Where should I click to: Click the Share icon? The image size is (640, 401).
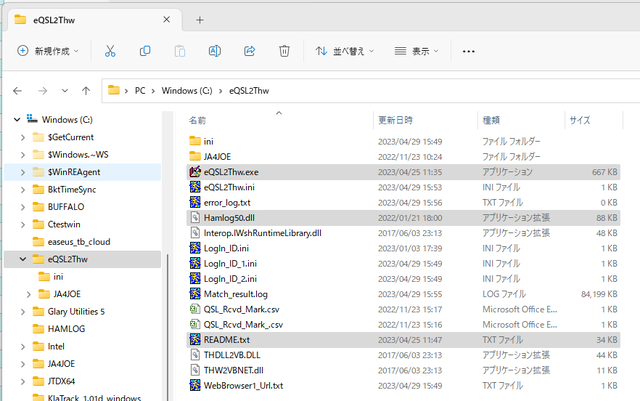pyautogui.click(x=249, y=51)
